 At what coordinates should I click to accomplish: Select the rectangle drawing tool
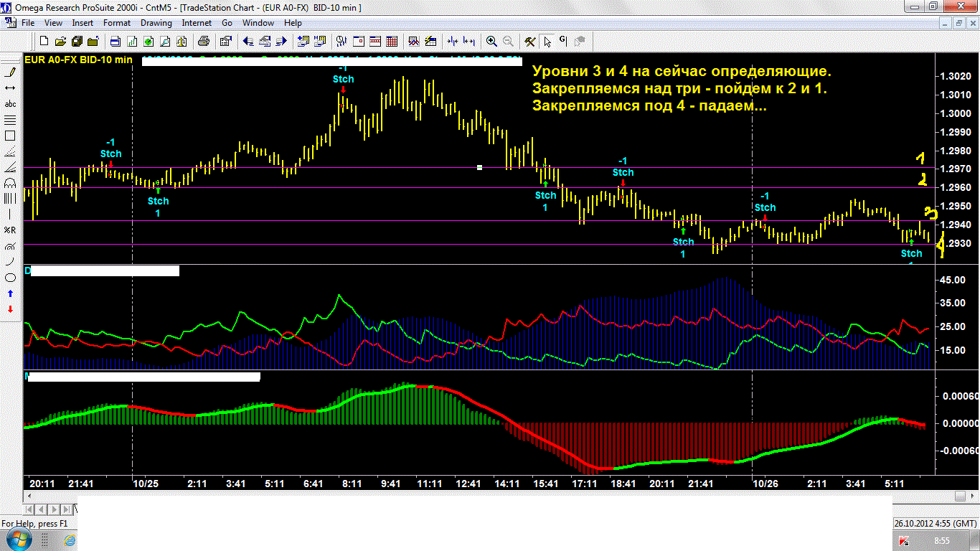(x=10, y=135)
